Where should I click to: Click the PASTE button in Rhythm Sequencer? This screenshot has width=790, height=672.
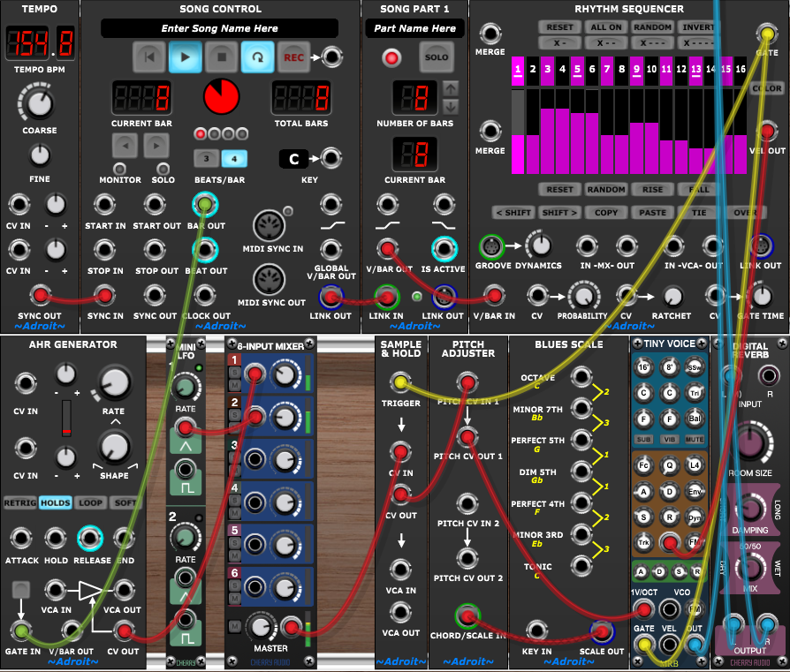(652, 213)
